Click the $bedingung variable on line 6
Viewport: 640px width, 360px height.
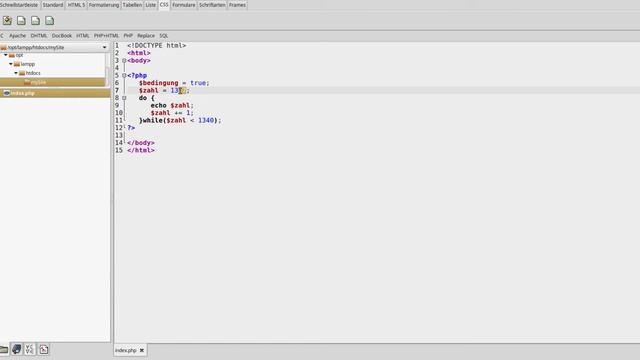(x=158, y=83)
